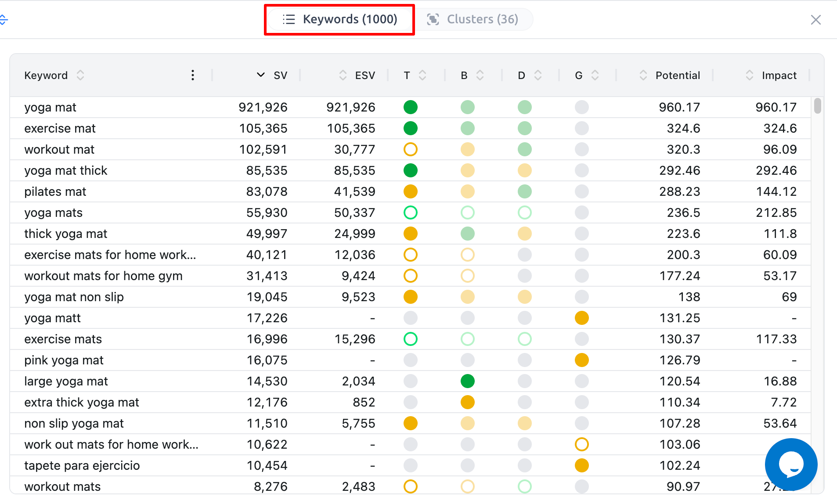Toggle sorting on the Potential column
This screenshot has width=837, height=504.
642,75
